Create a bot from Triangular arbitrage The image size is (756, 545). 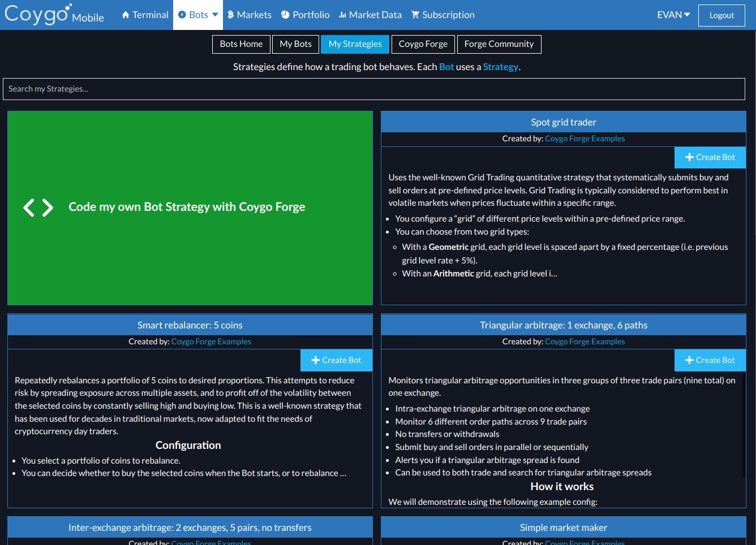tap(710, 360)
